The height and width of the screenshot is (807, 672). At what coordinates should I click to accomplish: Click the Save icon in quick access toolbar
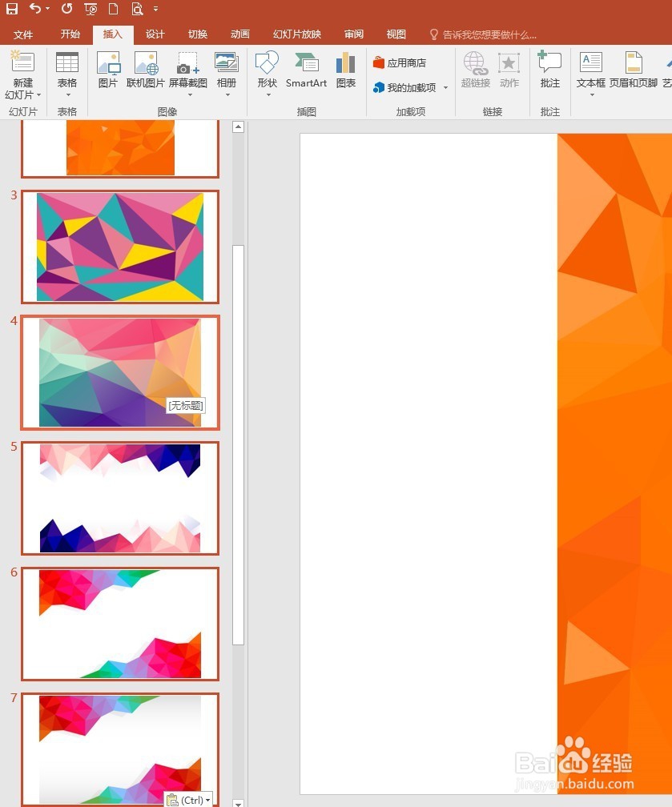[x=11, y=9]
